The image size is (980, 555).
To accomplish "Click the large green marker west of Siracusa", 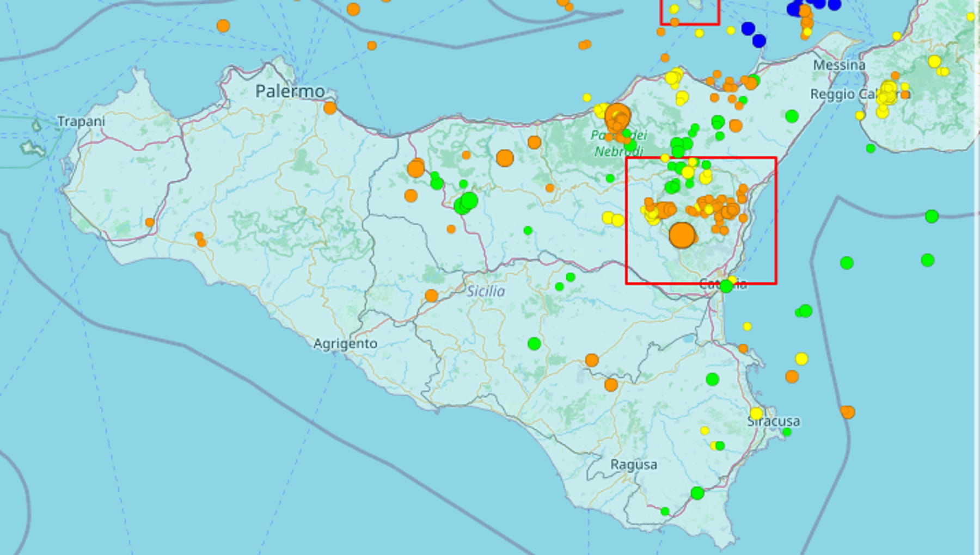I will (712, 379).
